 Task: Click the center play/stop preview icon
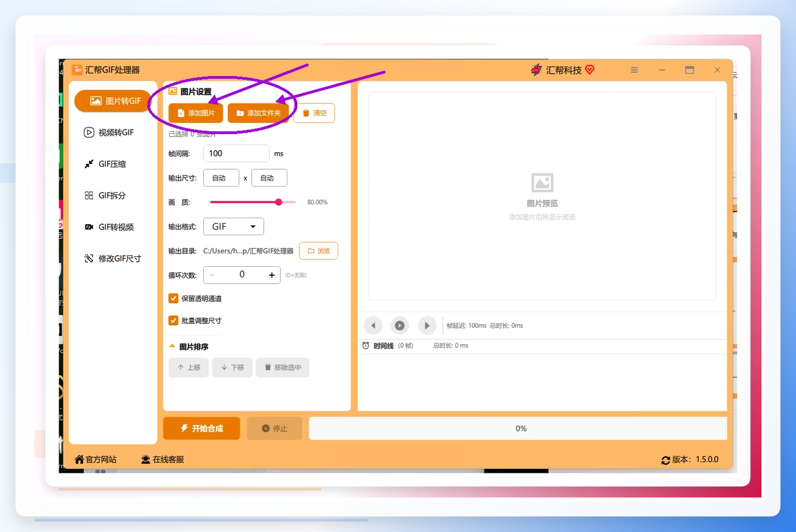coord(400,325)
